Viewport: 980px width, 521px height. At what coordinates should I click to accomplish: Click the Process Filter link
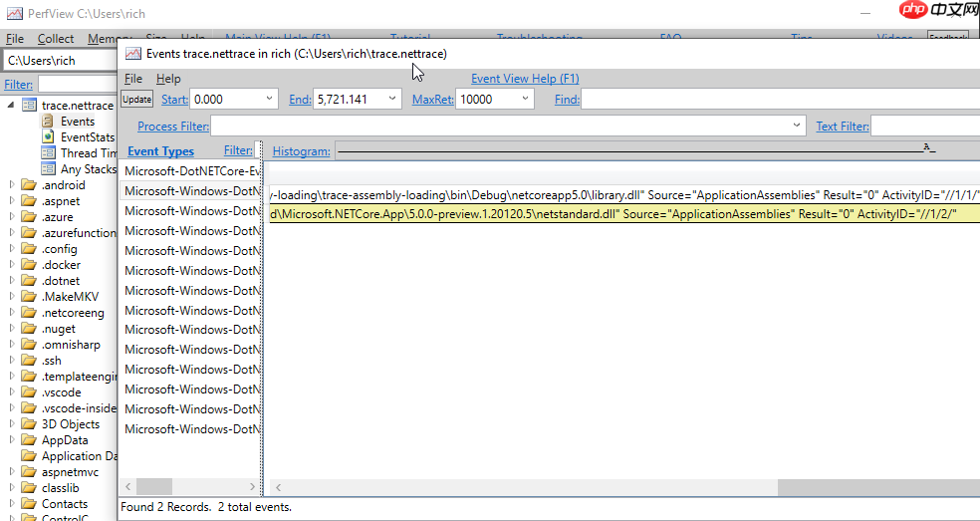click(173, 126)
